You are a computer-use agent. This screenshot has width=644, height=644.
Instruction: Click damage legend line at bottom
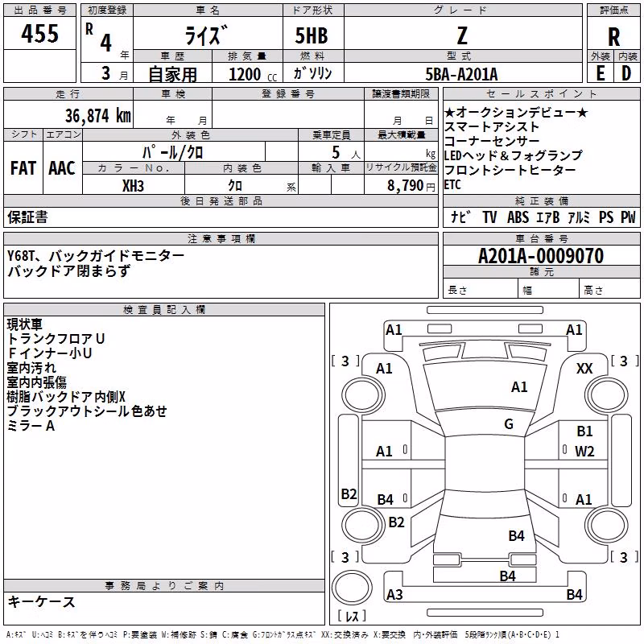coord(283,634)
